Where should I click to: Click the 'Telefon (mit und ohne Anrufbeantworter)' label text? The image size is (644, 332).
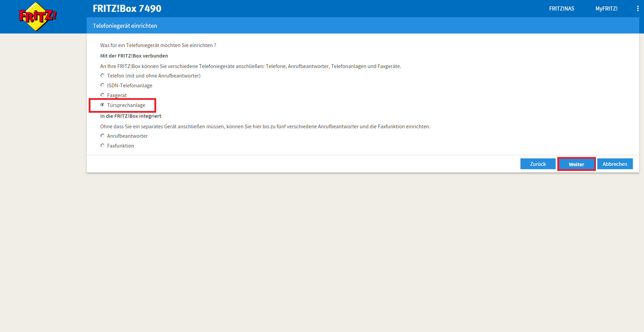[x=154, y=76]
